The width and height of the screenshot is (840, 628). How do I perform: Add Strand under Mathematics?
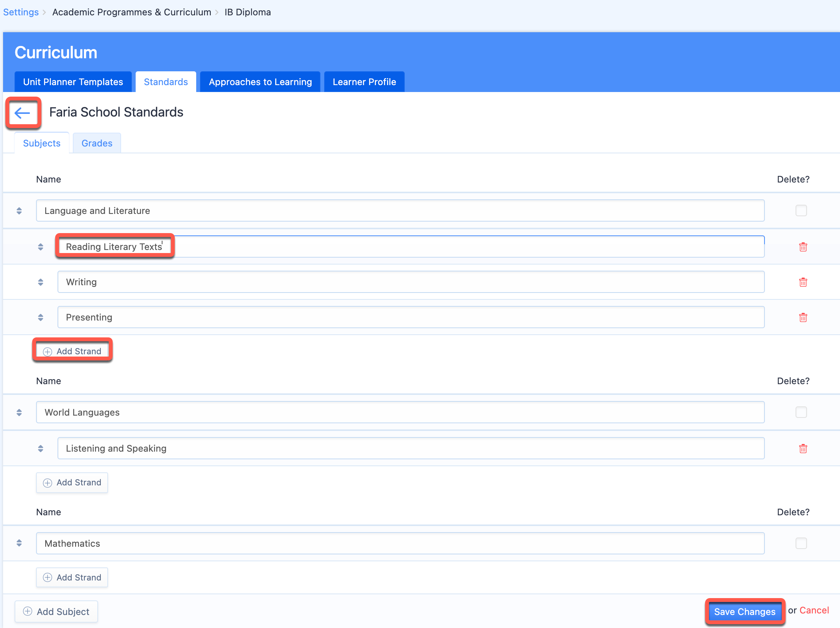72,577
